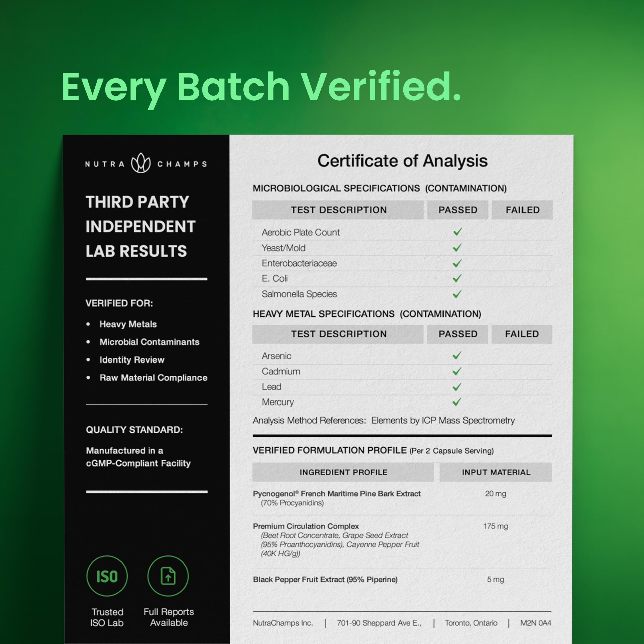Screen dimensions: 644x644
Task: Click the 'QUALITY STANDARD:' label
Action: click(x=134, y=430)
